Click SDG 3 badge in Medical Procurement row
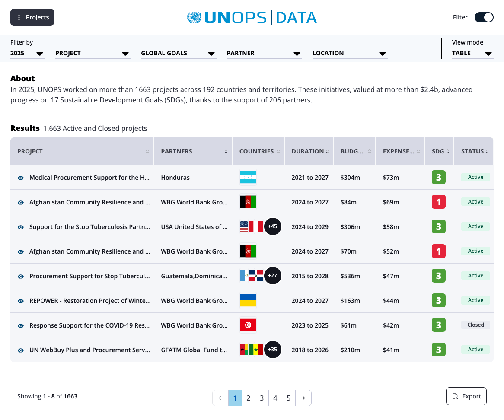Viewport: 504px width, 420px height. [x=439, y=178]
